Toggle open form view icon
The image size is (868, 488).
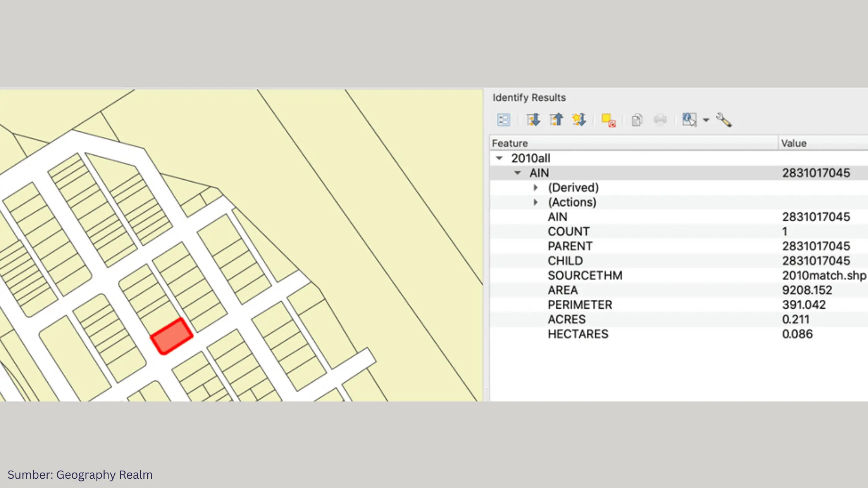click(x=503, y=120)
